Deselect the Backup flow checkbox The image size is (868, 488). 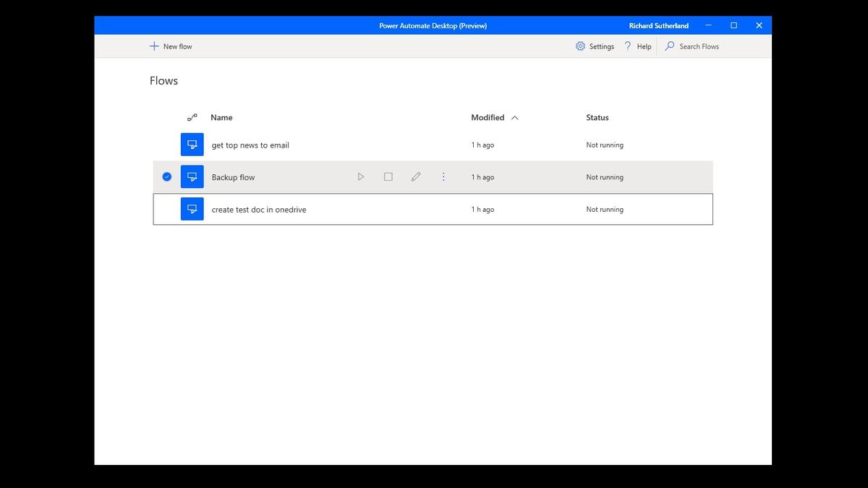coord(166,176)
